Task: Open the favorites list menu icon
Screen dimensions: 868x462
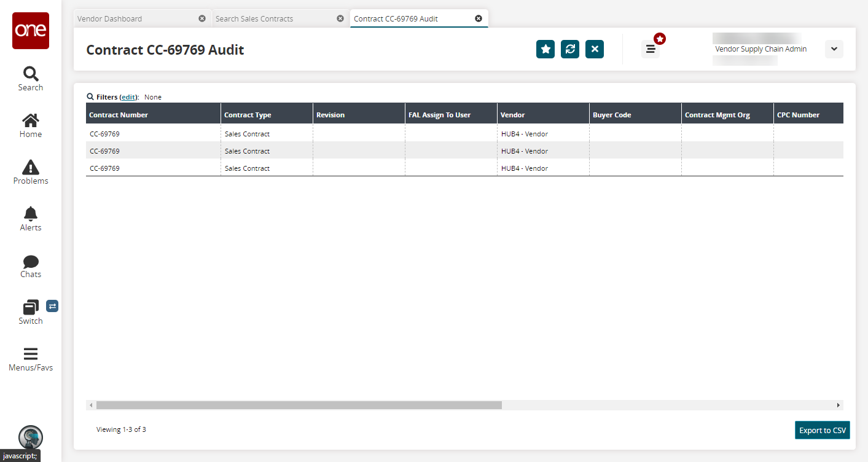Action: click(651, 49)
